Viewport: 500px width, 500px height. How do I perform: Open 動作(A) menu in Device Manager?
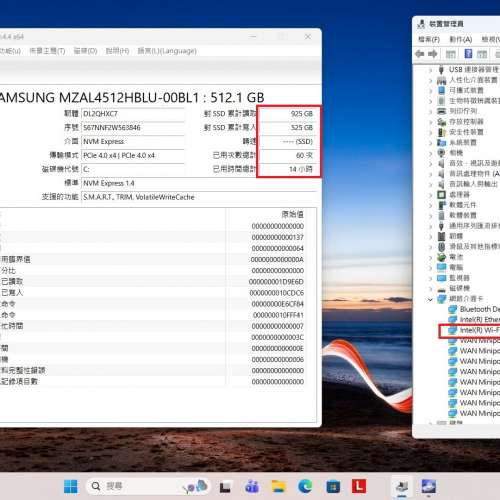(461, 39)
